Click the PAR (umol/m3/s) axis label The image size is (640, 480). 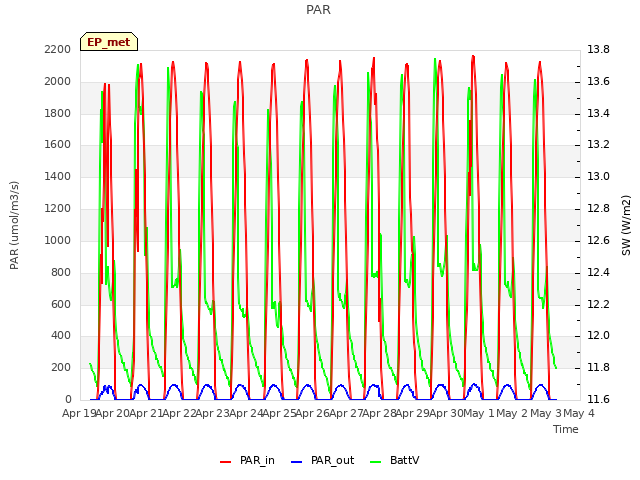point(14,225)
